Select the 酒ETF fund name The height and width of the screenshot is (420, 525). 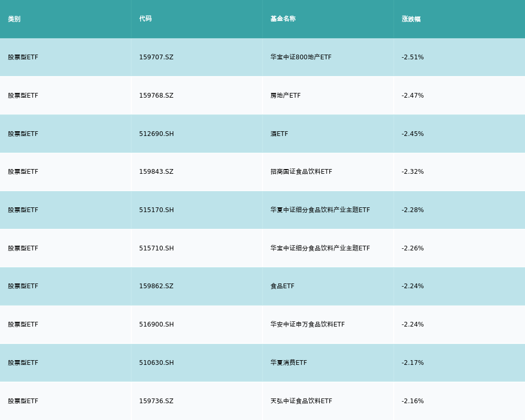point(279,134)
